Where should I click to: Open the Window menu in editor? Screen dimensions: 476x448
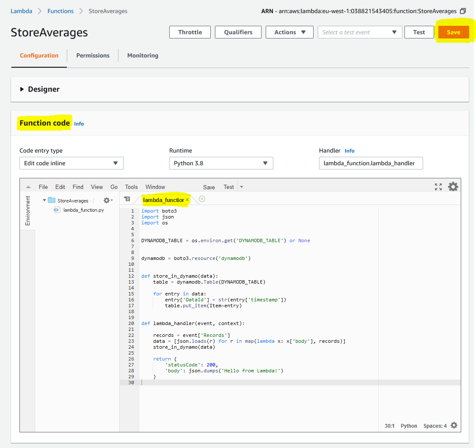155,187
